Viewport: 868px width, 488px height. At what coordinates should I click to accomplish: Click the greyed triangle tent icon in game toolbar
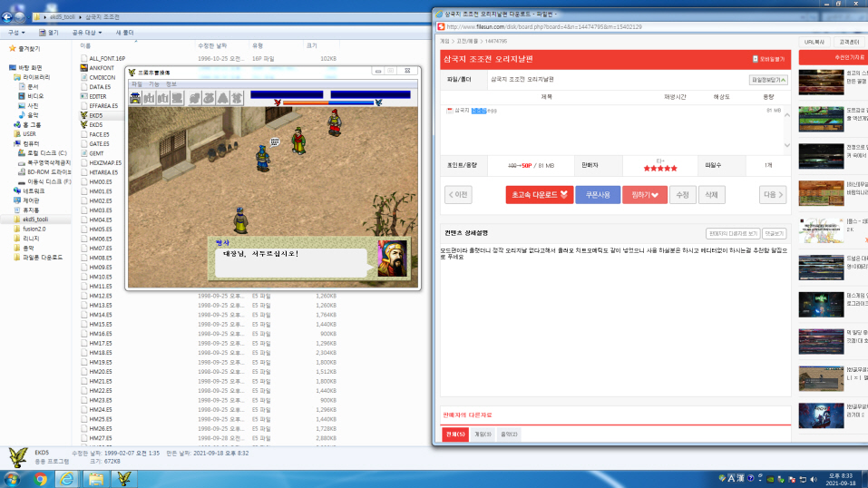pyautogui.click(x=222, y=98)
